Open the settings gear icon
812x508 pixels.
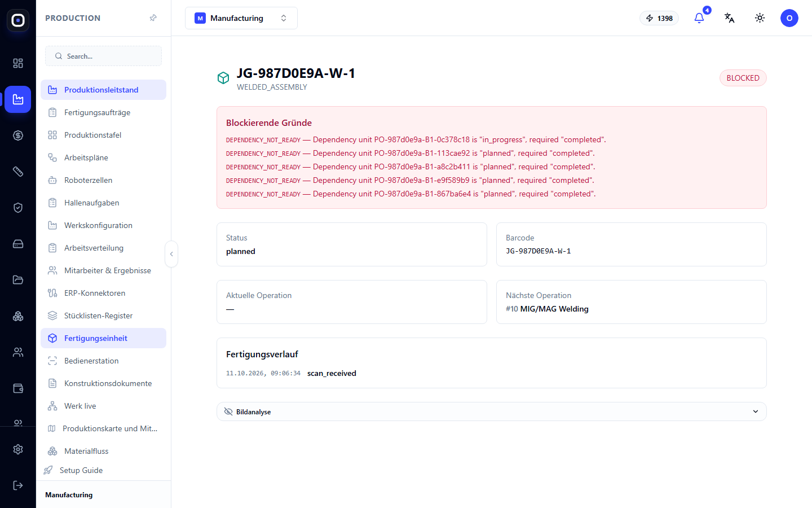(18, 449)
